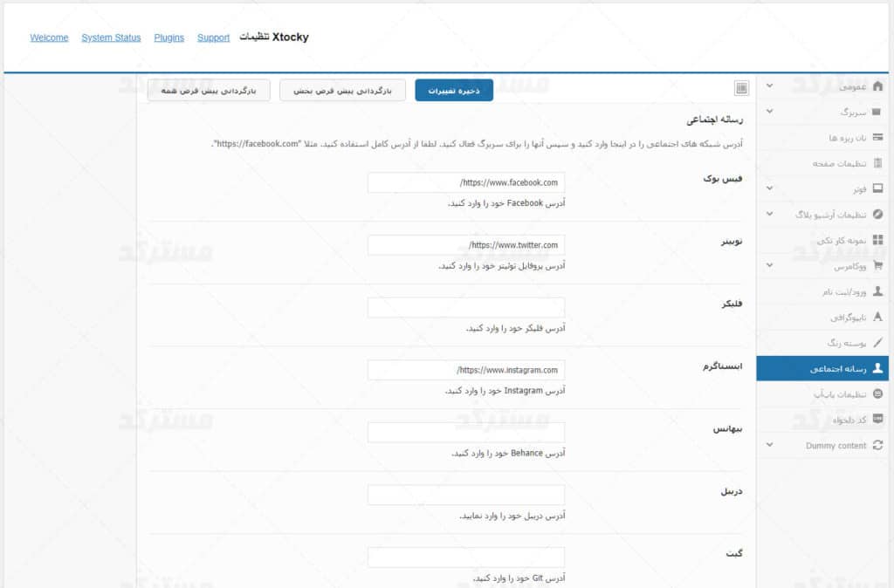
Task: Click the Twitter URL input field
Action: tap(466, 245)
